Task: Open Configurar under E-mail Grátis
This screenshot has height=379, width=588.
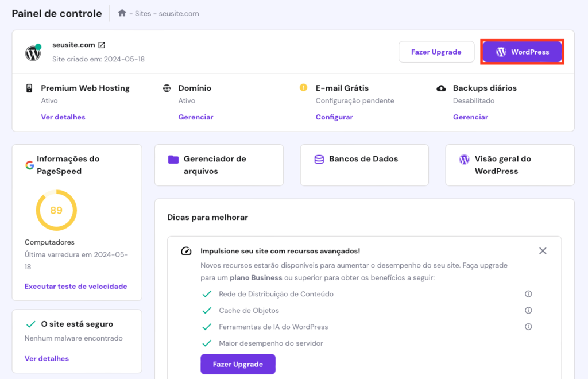Action: [334, 117]
